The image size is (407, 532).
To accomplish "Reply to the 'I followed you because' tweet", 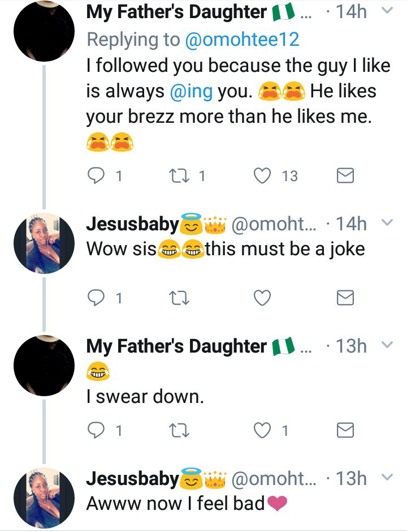I will pyautogui.click(x=98, y=176).
